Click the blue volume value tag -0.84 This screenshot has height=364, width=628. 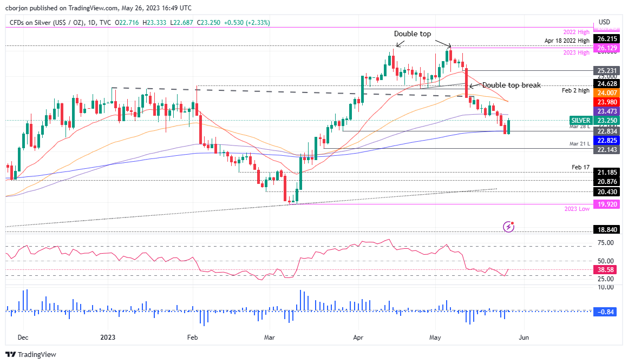(605, 311)
